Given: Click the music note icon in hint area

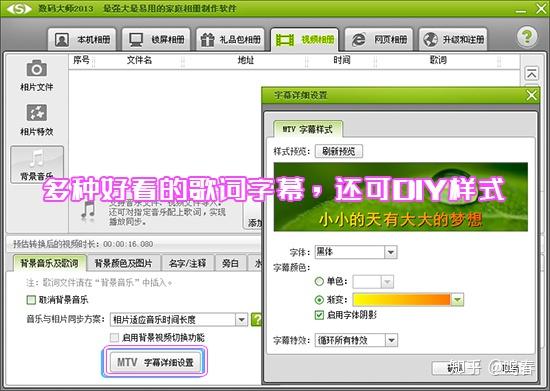Looking at the screenshot, I should click(88, 212).
